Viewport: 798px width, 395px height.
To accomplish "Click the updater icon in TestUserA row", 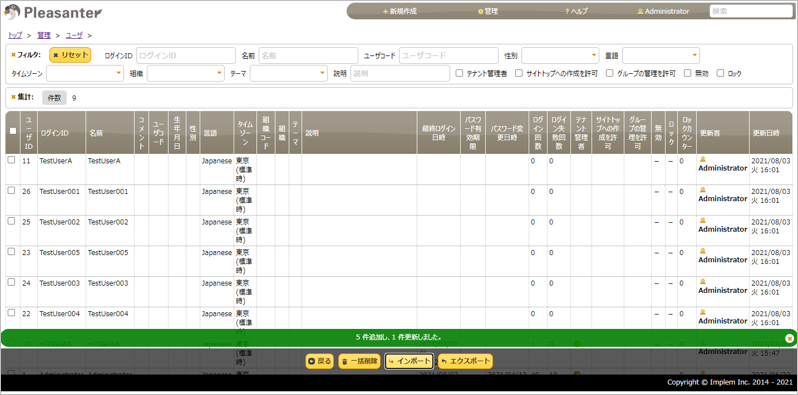I will (703, 159).
